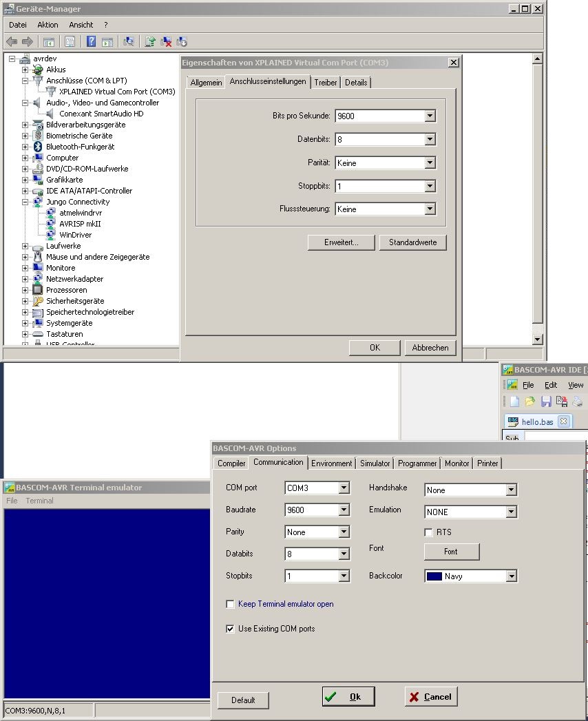Screen dimensions: 588x721
Task: Select XPLAINED Virtual Com Port (COM3) tree item
Action: tap(117, 92)
